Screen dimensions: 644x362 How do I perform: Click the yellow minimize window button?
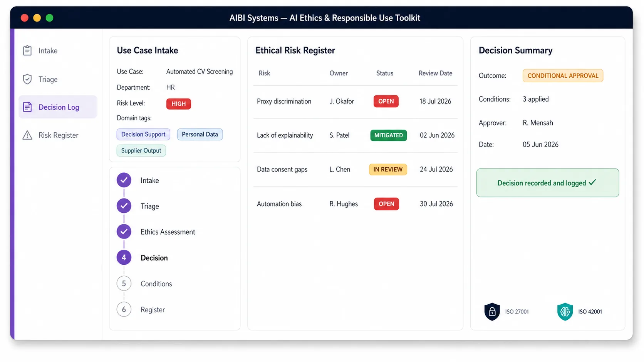(37, 18)
